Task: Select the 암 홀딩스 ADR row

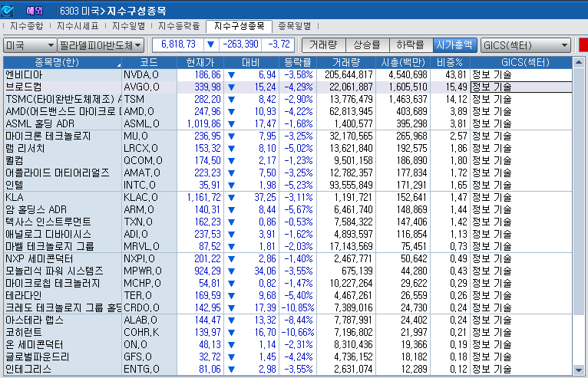Action: coord(288,210)
